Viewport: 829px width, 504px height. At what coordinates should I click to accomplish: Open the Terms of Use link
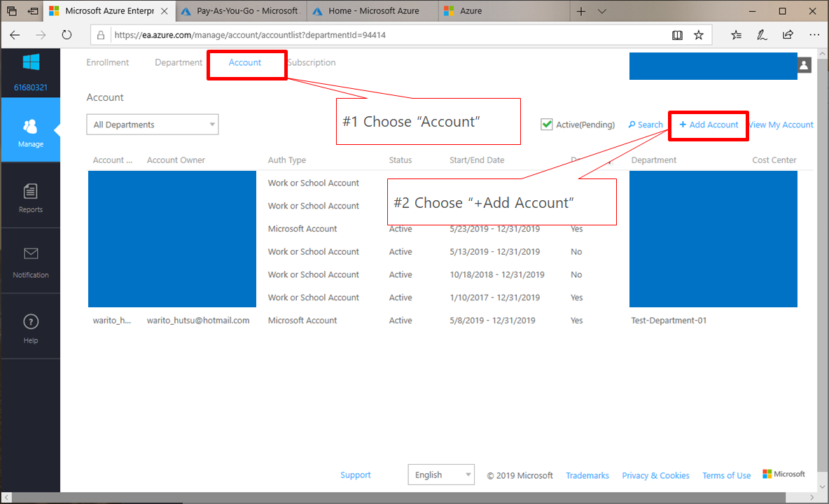tap(727, 475)
